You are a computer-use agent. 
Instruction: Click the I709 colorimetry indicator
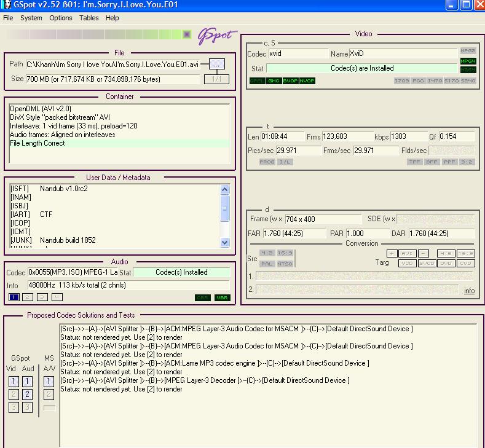pos(402,81)
